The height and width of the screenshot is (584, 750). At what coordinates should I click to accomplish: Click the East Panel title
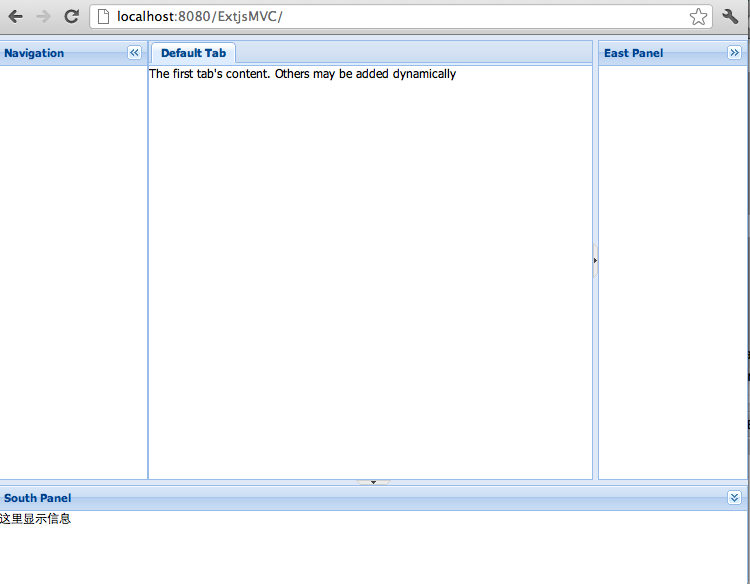coord(633,53)
